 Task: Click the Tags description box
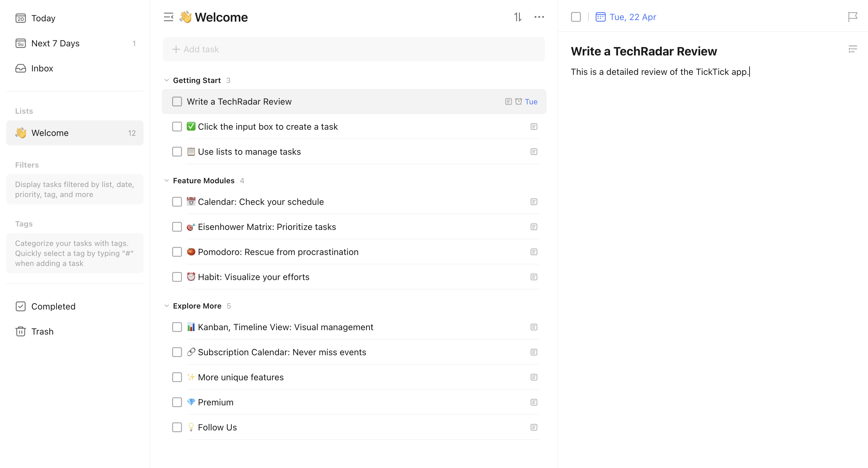point(75,253)
